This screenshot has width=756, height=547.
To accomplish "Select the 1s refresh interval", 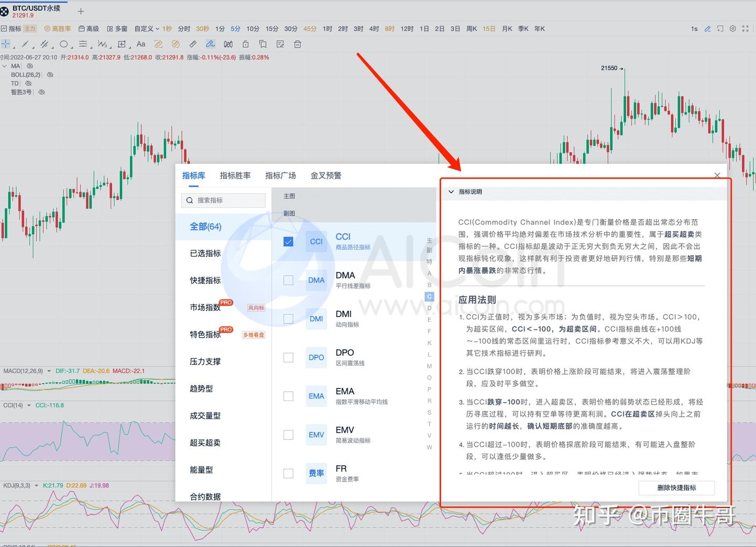I will pyautogui.click(x=694, y=29).
